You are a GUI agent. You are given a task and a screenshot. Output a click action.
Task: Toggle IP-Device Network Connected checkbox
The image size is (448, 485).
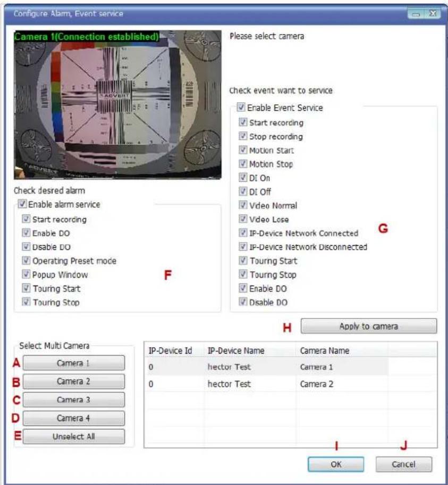tap(243, 233)
